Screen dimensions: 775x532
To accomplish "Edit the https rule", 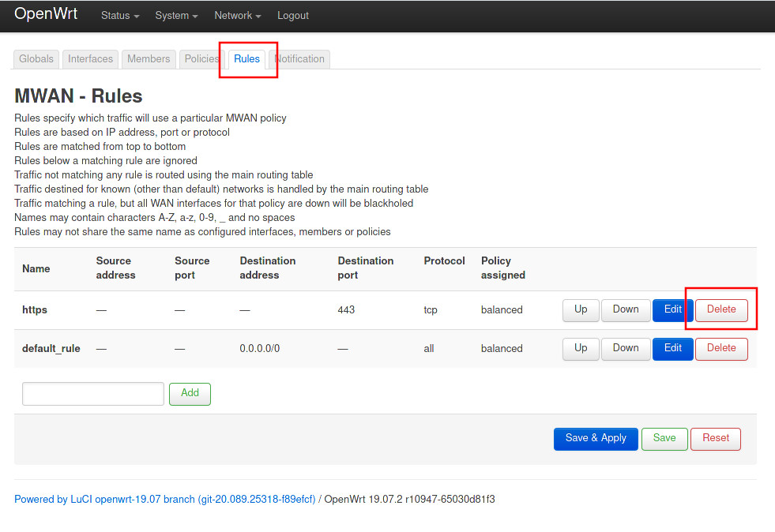I will (x=672, y=309).
